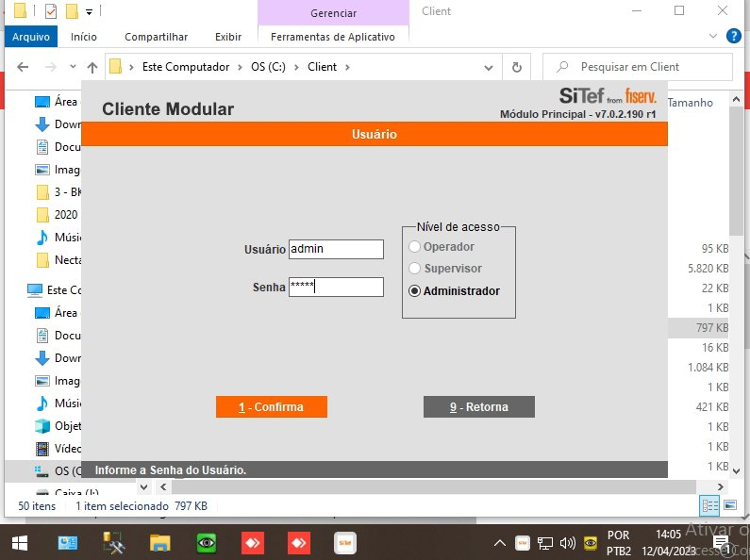Choose the Supervisor access level

[x=414, y=269]
